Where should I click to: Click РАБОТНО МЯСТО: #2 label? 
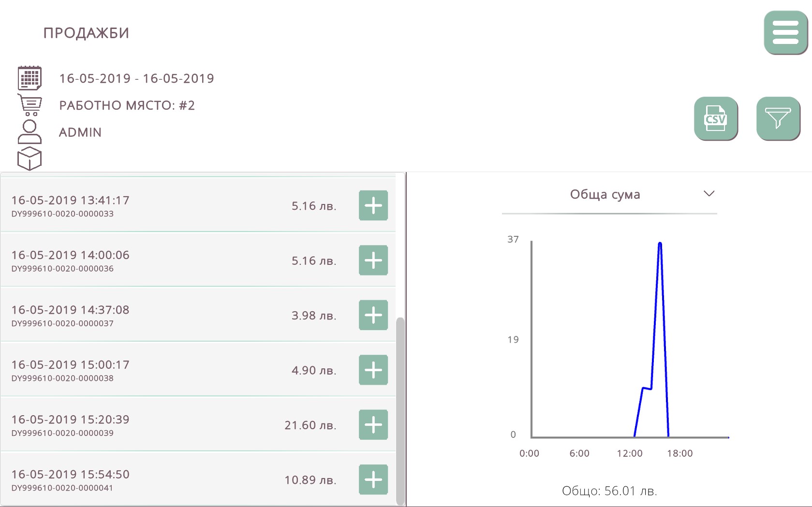[127, 105]
